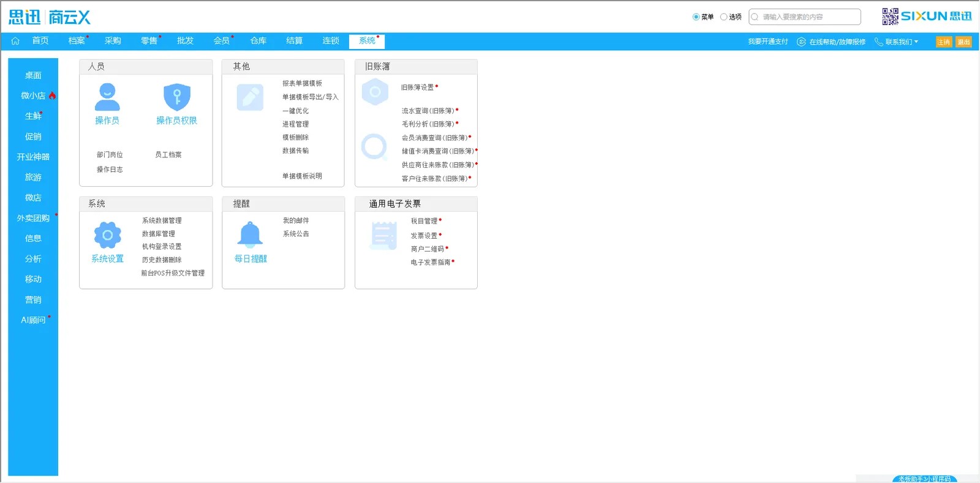Image resolution: width=980 pixels, height=483 pixels.
Task: Expand the 联系我们 dropdown arrow
Action: click(x=916, y=42)
